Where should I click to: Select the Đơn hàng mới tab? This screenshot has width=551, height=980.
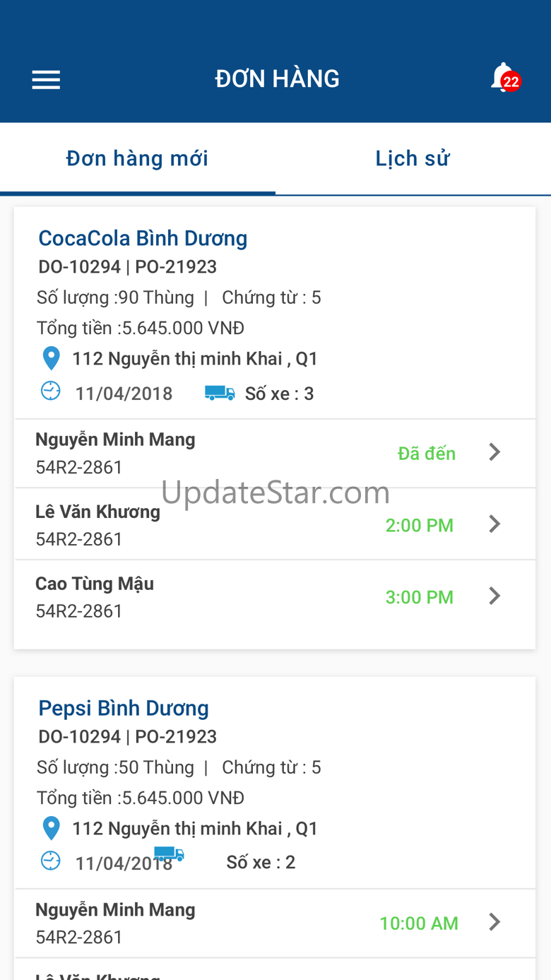(x=137, y=159)
